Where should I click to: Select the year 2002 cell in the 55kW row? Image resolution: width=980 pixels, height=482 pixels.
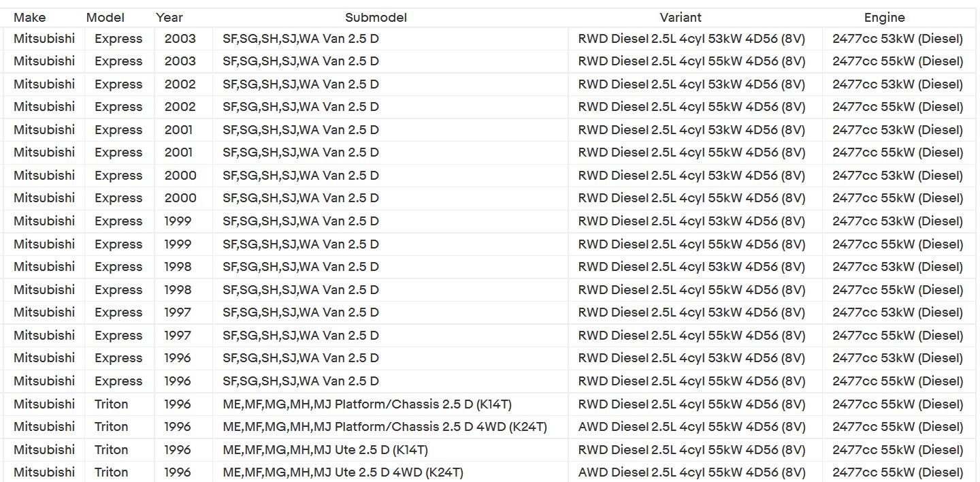pyautogui.click(x=180, y=107)
